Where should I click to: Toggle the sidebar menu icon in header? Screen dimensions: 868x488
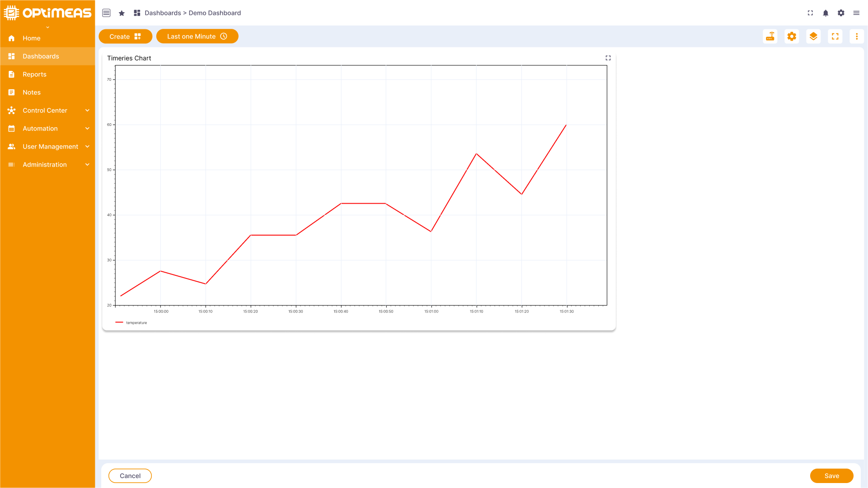point(106,13)
